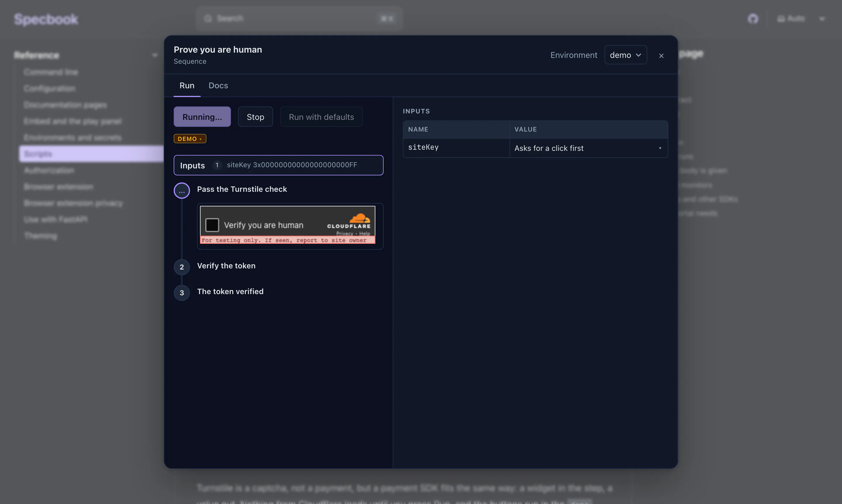This screenshot has width=842, height=504.
Task: Click the Running... button
Action: tap(202, 117)
